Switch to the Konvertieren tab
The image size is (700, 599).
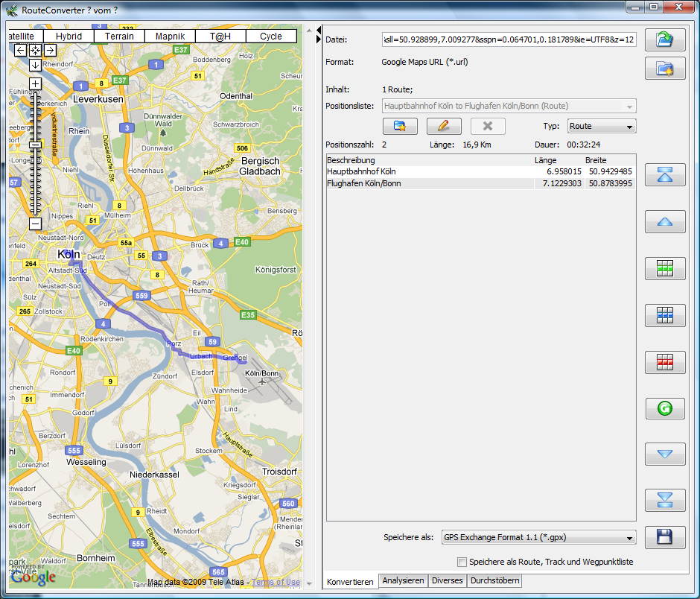pyautogui.click(x=350, y=582)
